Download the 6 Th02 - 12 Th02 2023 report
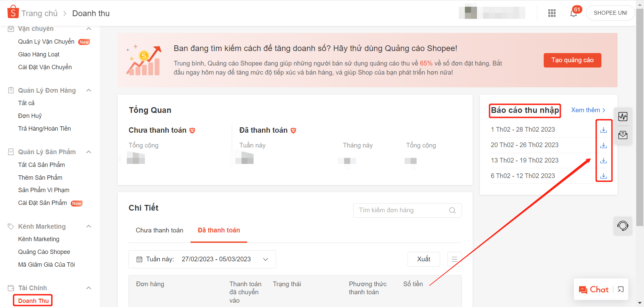This screenshot has height=307, width=644. [603, 176]
